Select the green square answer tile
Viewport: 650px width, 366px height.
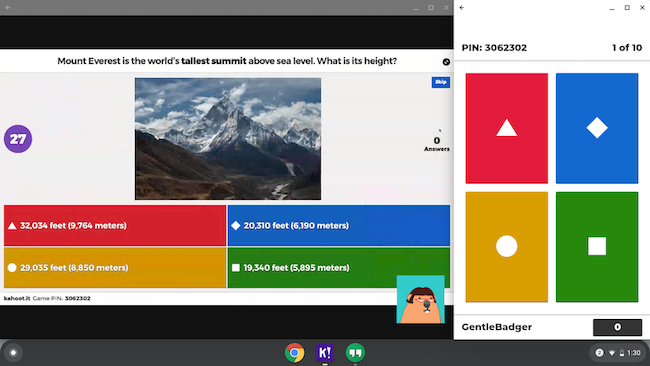pyautogui.click(x=597, y=247)
